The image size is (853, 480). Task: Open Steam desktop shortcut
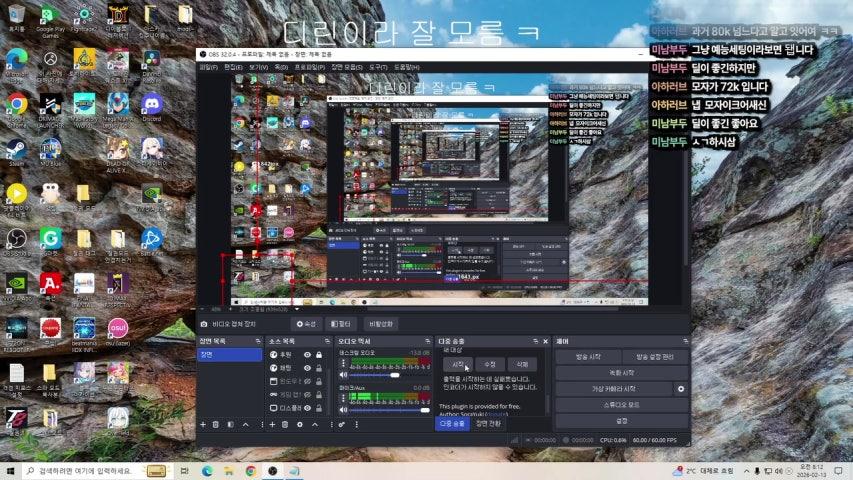pyautogui.click(x=16, y=152)
